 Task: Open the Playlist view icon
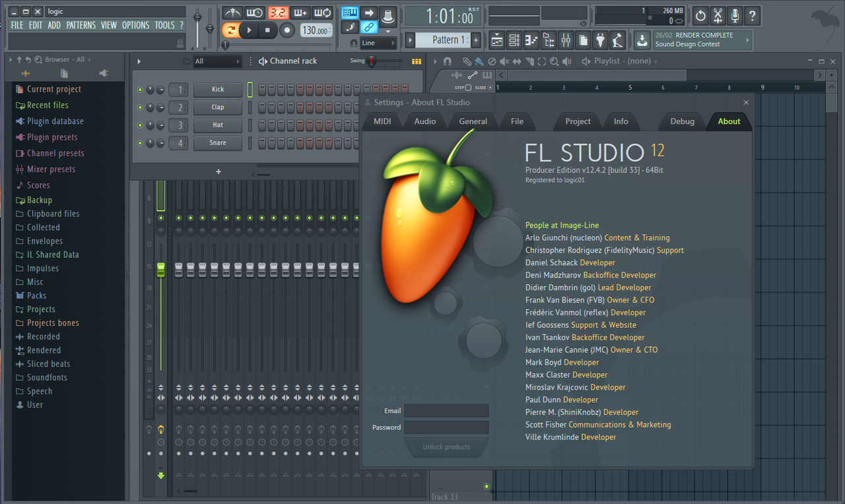[496, 40]
